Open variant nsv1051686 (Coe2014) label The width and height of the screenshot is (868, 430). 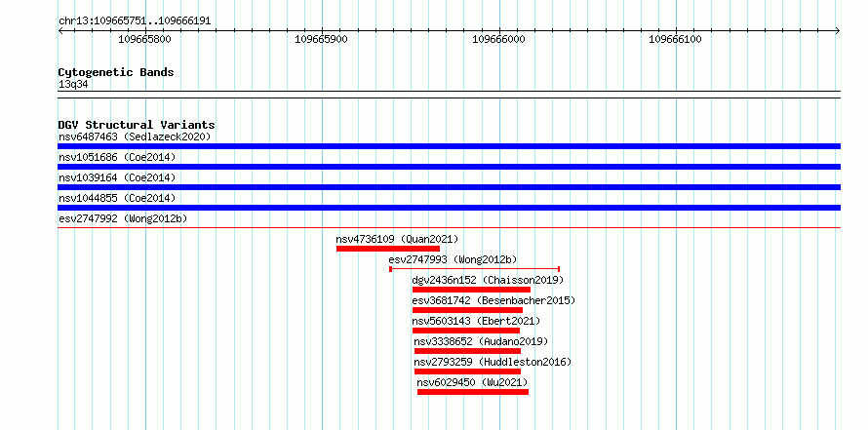pyautogui.click(x=117, y=157)
